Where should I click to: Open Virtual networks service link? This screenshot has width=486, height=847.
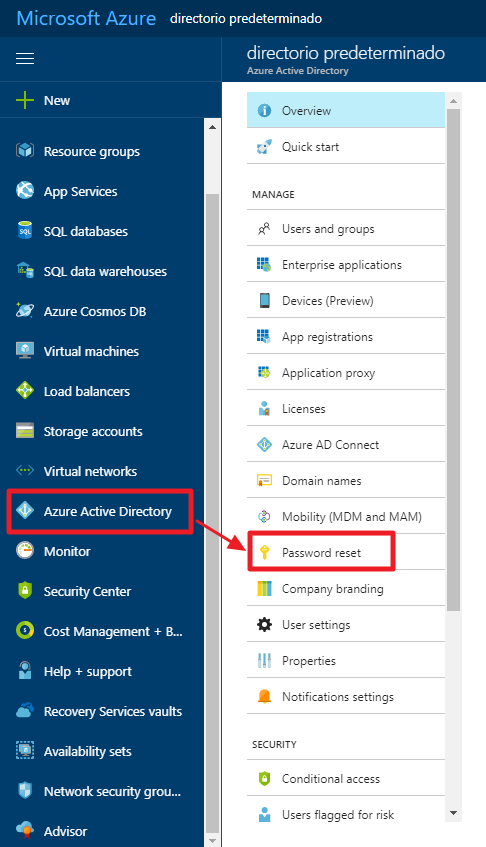coord(90,471)
